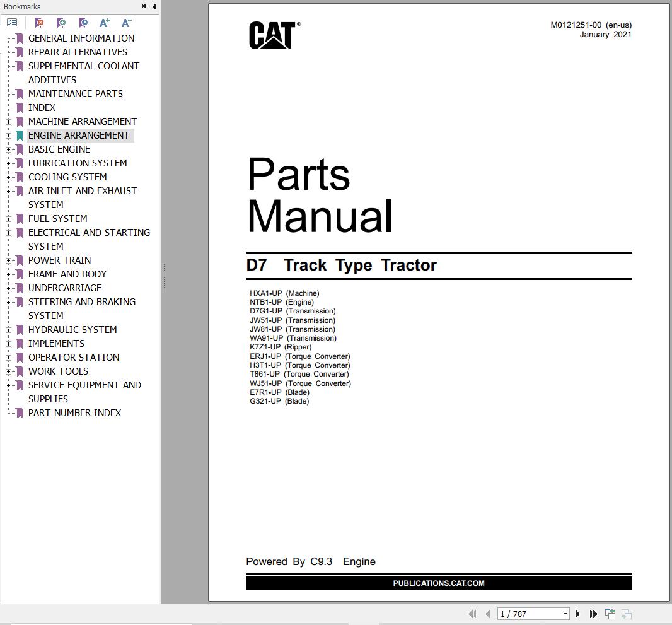Collapse the Bookmarks panel with left arrow

tap(154, 6)
